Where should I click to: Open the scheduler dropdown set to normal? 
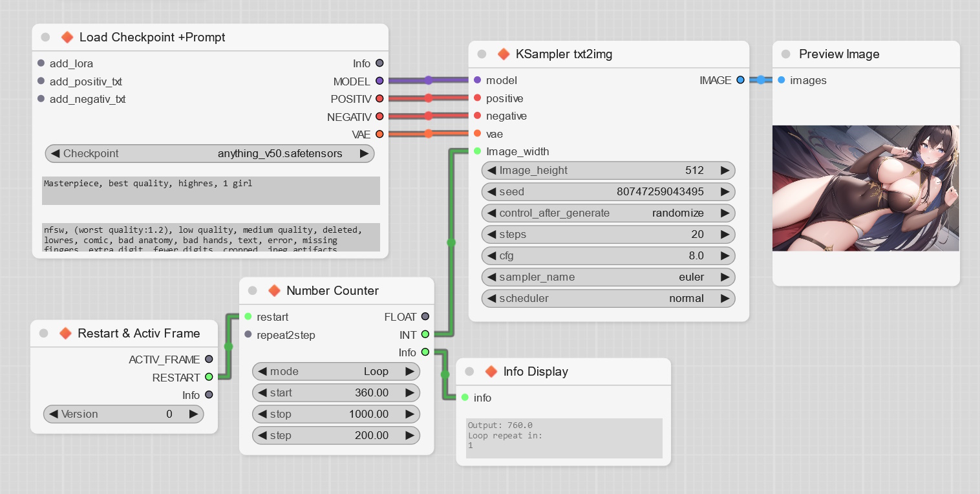(x=608, y=299)
